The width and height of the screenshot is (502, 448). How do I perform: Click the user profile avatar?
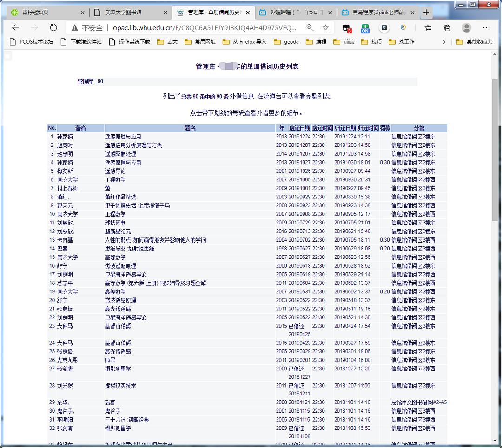(466, 28)
